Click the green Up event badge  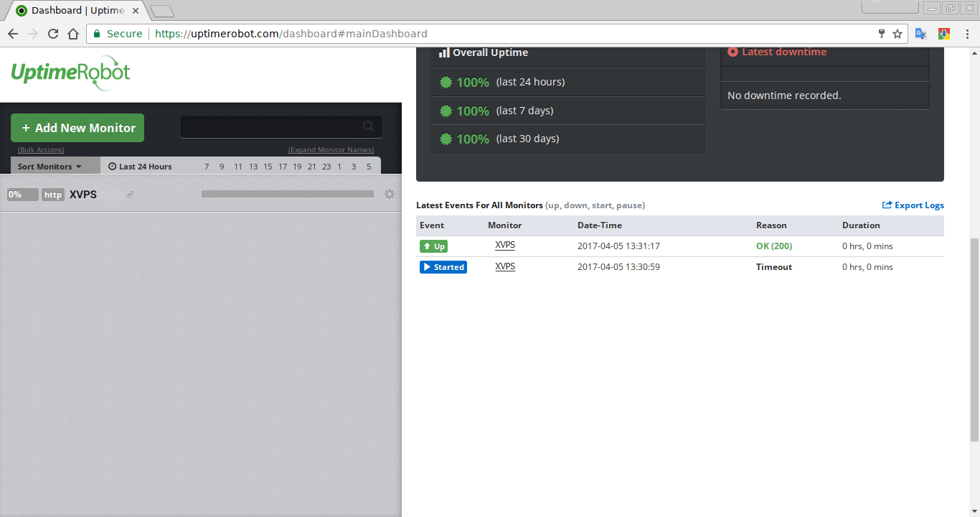point(433,246)
